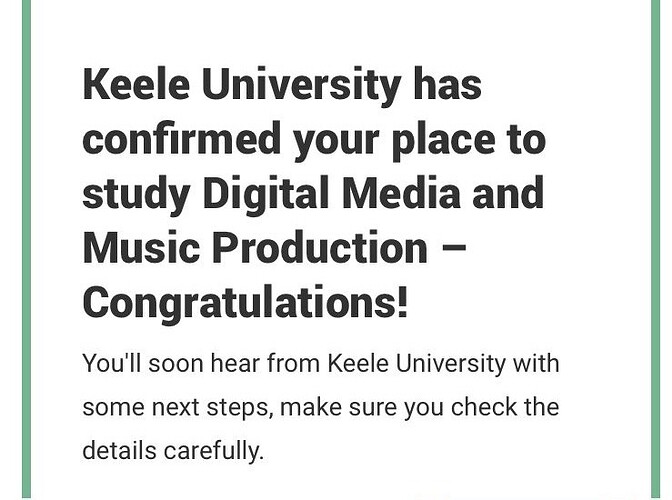The height and width of the screenshot is (500, 672).
Task: Click 'details carefully.' at the paragraph end
Action: [x=173, y=451]
